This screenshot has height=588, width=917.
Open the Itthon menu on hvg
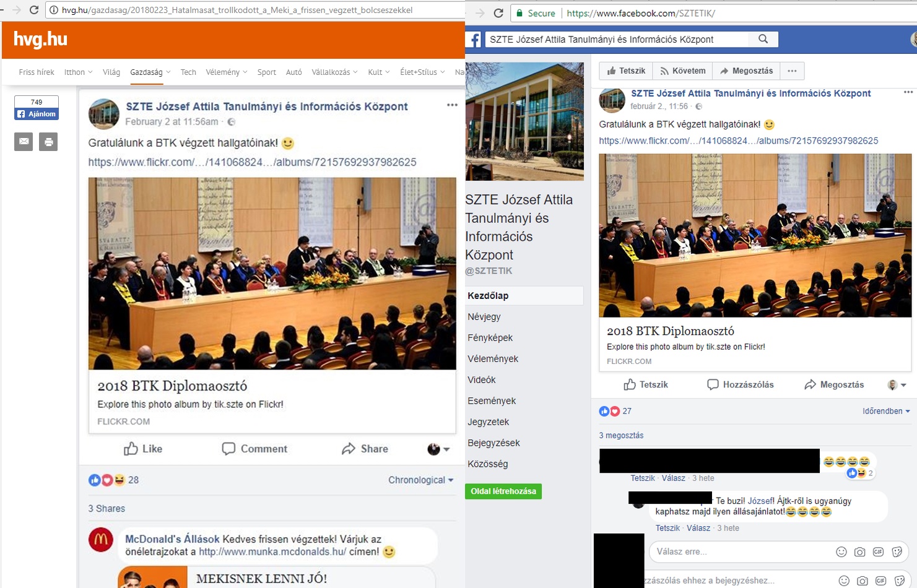(78, 72)
